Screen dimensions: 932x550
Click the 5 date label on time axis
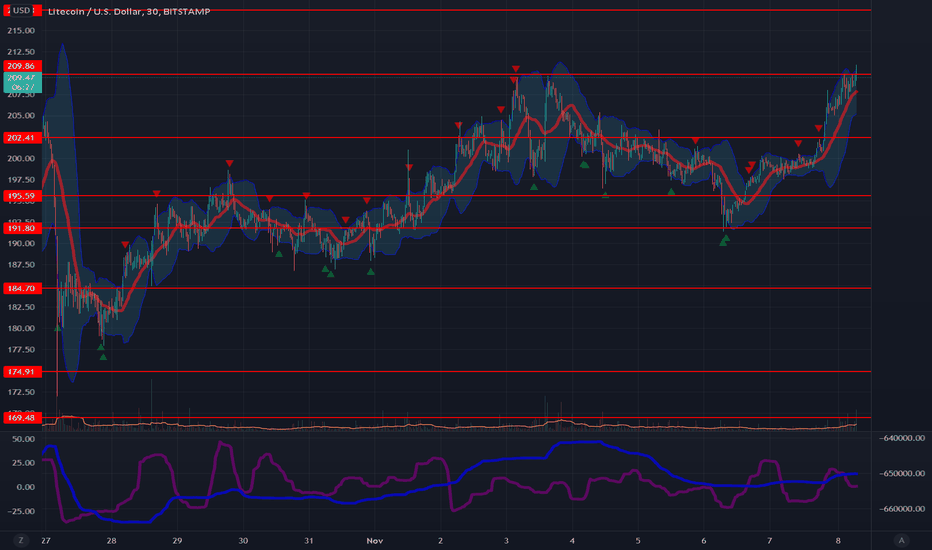[638, 541]
